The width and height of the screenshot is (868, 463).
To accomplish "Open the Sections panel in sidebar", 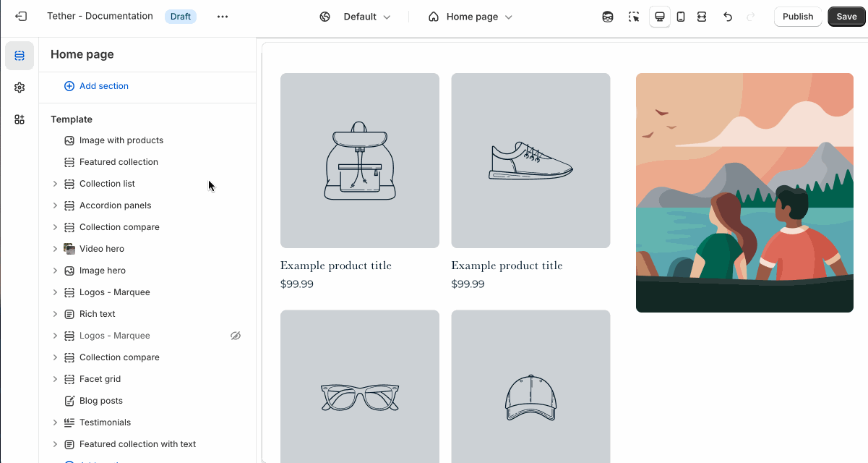I will (20, 56).
